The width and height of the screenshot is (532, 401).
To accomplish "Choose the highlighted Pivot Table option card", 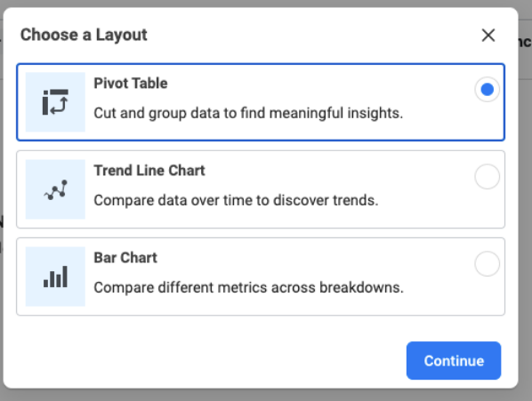I will 261,102.
